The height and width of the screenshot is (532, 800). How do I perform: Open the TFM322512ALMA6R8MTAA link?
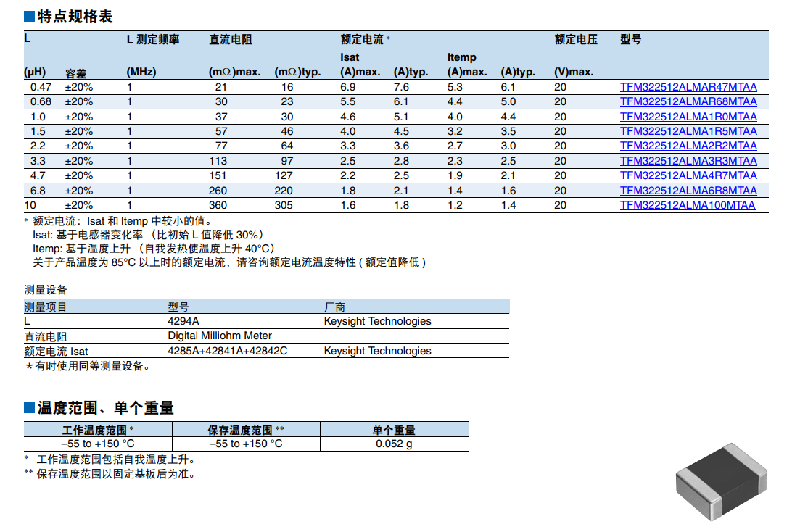point(688,191)
